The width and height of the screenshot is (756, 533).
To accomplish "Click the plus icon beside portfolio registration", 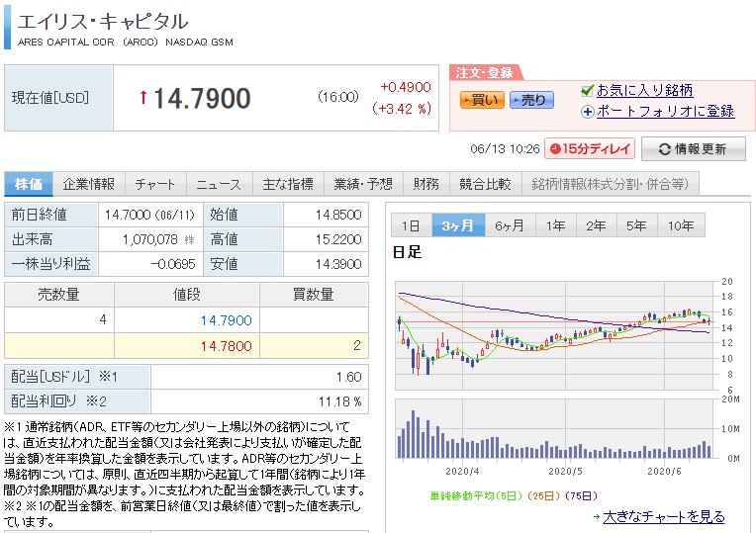I will (x=587, y=112).
